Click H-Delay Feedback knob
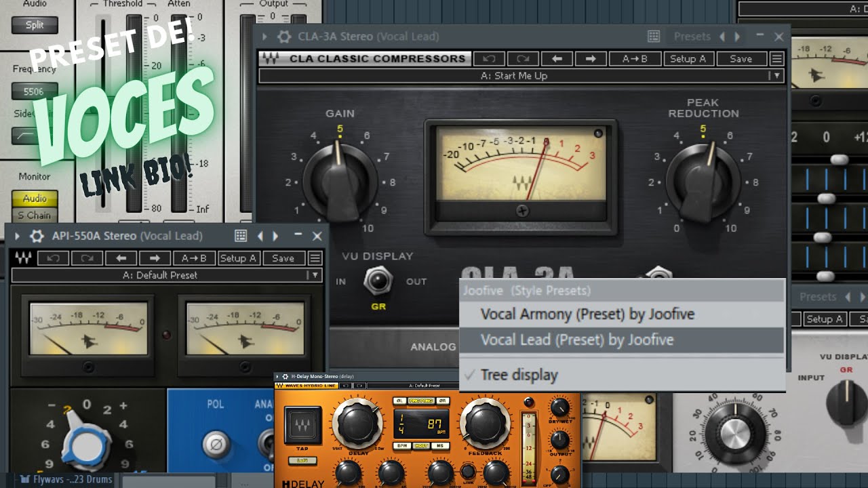868x488 pixels. click(486, 424)
